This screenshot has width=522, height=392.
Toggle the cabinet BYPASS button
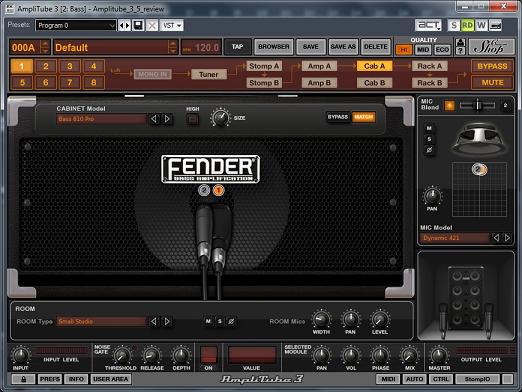[337, 117]
